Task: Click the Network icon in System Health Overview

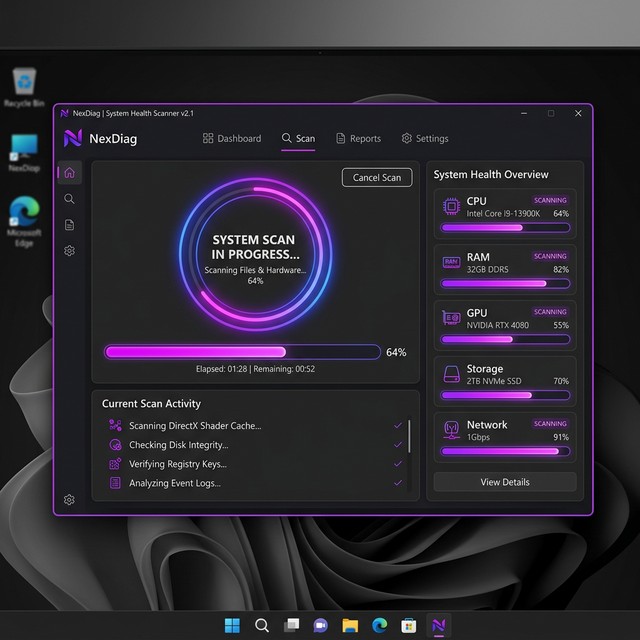Action: (450, 430)
